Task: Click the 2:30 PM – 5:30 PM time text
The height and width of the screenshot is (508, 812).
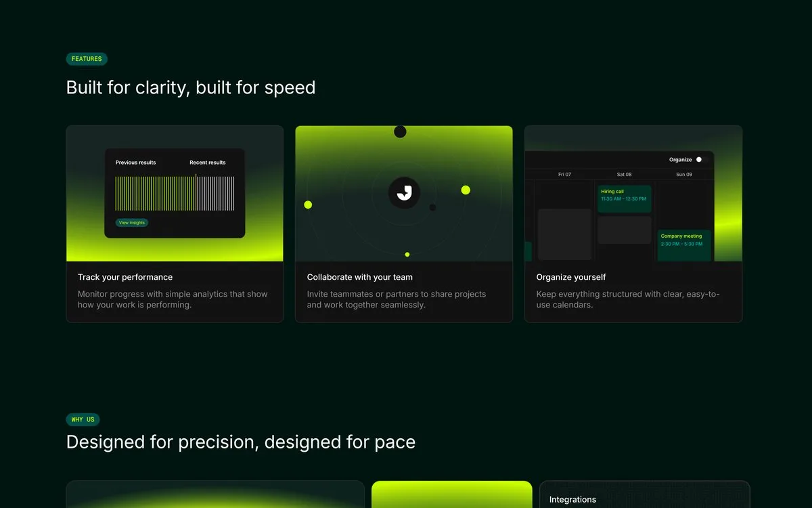Action: click(x=681, y=244)
